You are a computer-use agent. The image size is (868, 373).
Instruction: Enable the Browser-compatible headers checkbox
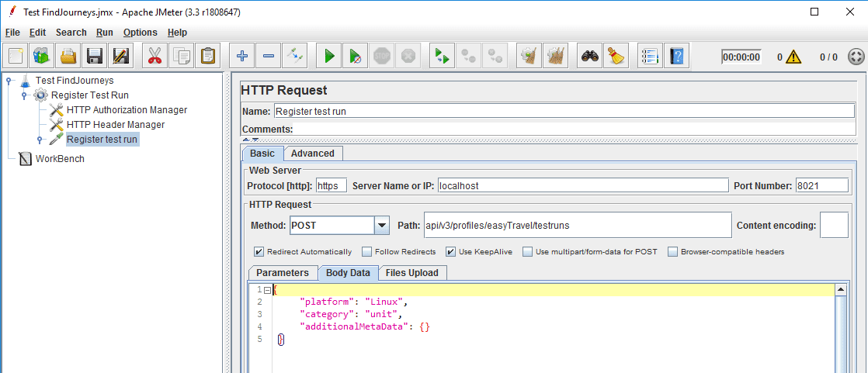672,252
